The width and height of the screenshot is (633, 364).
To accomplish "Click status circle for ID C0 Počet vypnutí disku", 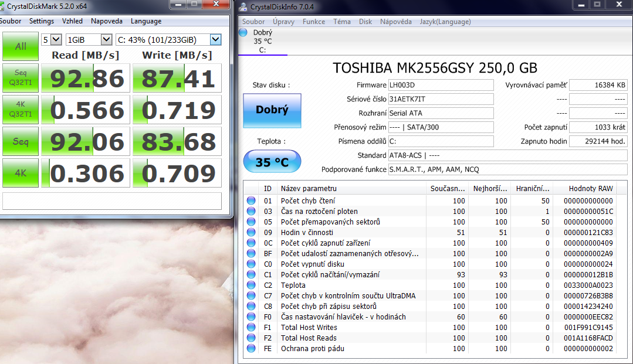I will tap(251, 264).
